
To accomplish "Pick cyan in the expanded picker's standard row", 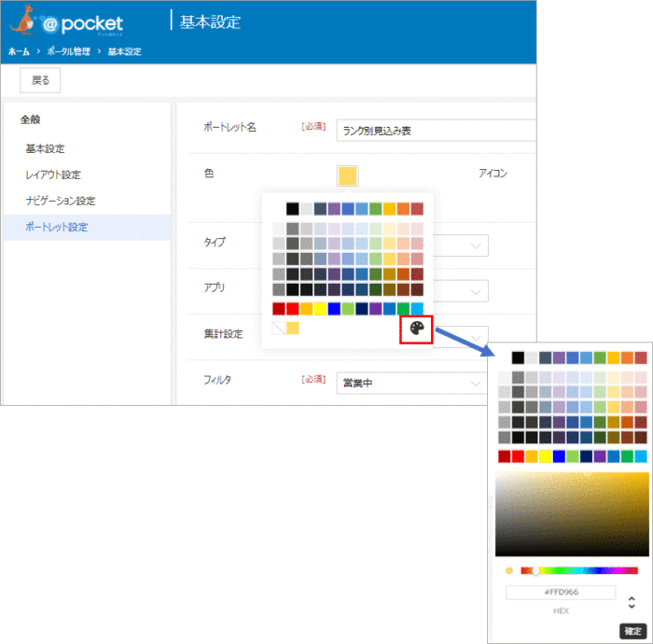I will click(x=641, y=456).
